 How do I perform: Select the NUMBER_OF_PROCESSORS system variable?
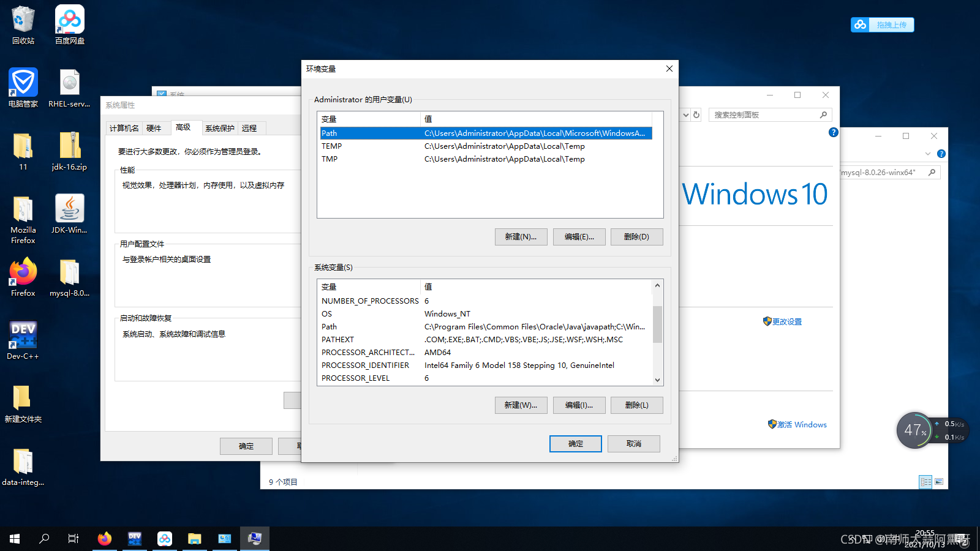point(486,301)
